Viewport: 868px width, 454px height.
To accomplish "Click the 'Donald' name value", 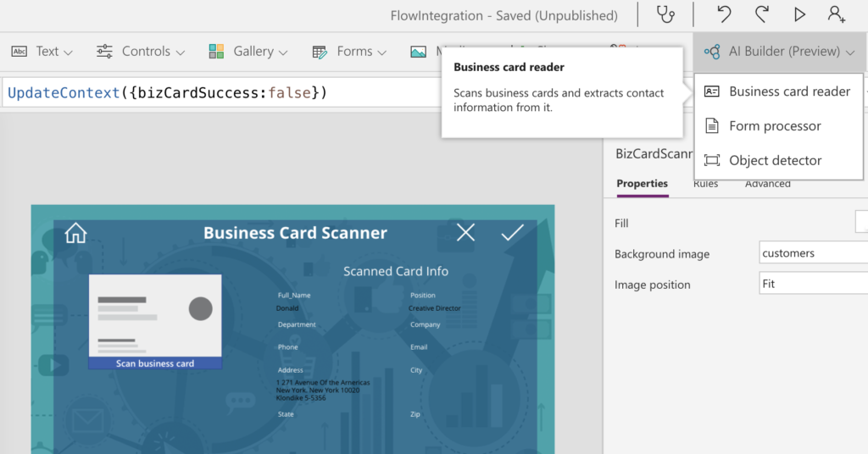I will coord(287,308).
